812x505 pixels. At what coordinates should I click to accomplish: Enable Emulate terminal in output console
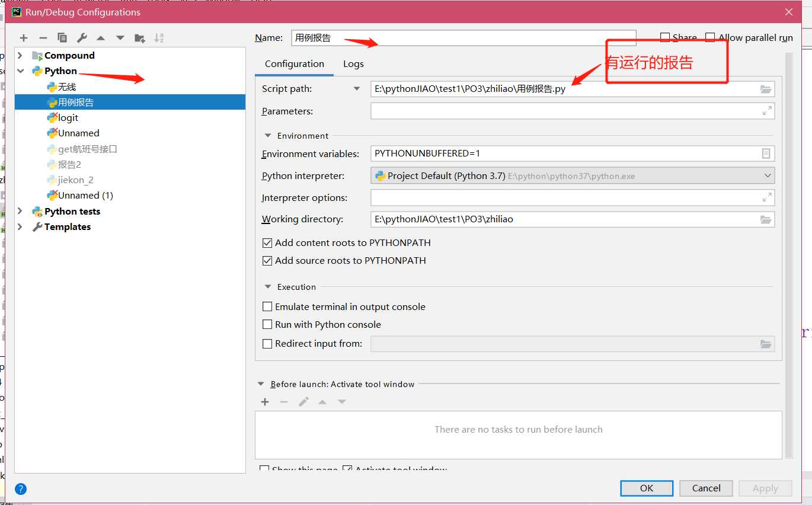pyautogui.click(x=267, y=307)
